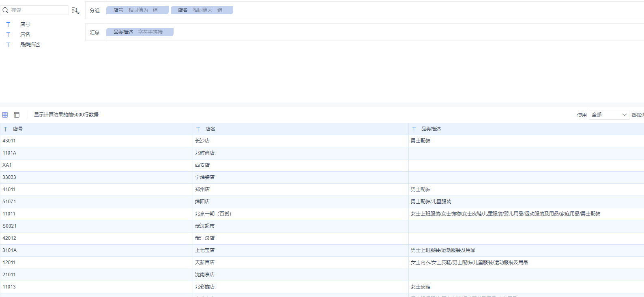Select cell 41011

[97, 189]
